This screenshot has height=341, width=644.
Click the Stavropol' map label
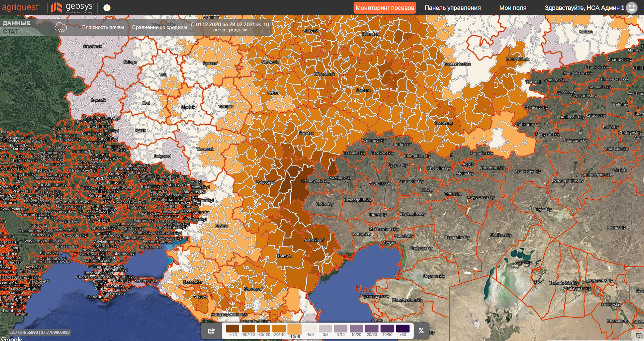[253, 289]
